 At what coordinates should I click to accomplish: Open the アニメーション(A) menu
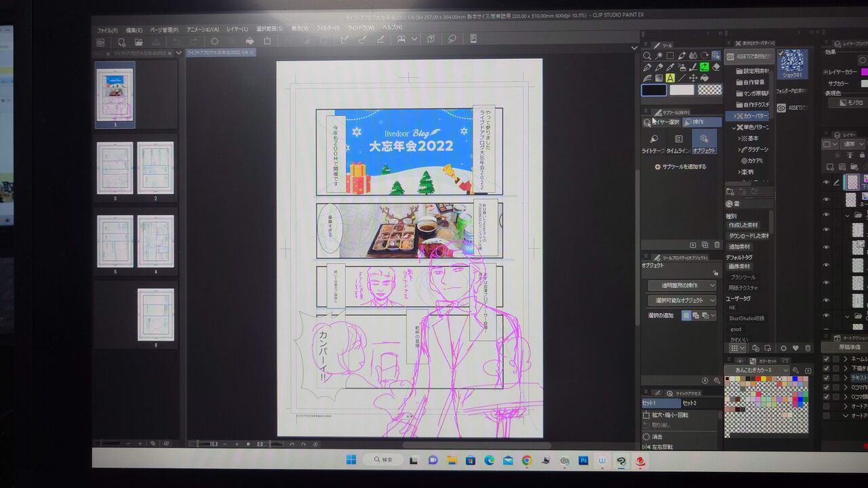tap(202, 29)
